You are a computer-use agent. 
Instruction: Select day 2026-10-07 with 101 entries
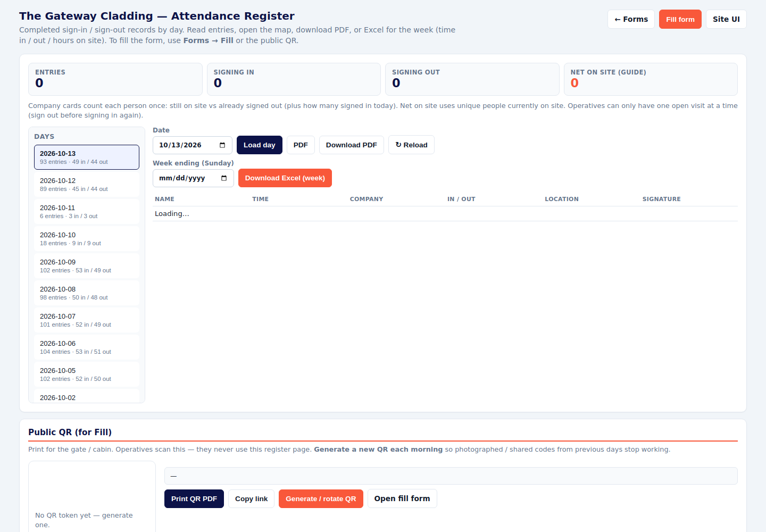[87, 320]
